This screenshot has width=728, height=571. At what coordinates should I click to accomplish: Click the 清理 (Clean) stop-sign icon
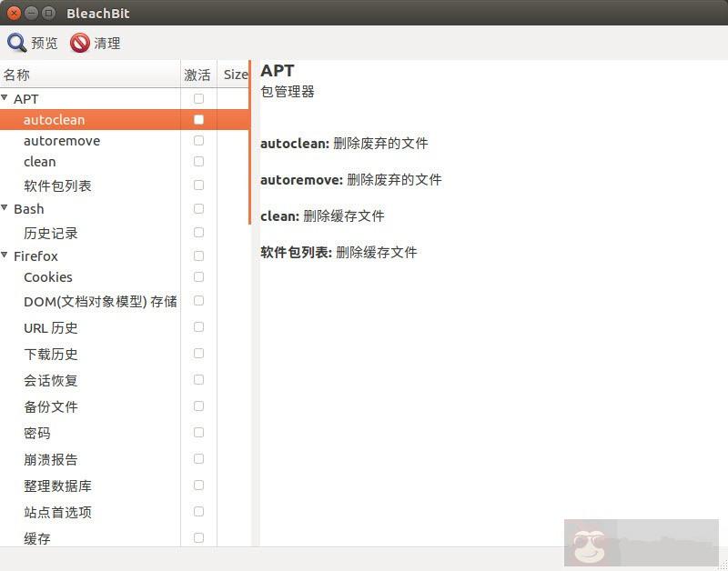(79, 42)
